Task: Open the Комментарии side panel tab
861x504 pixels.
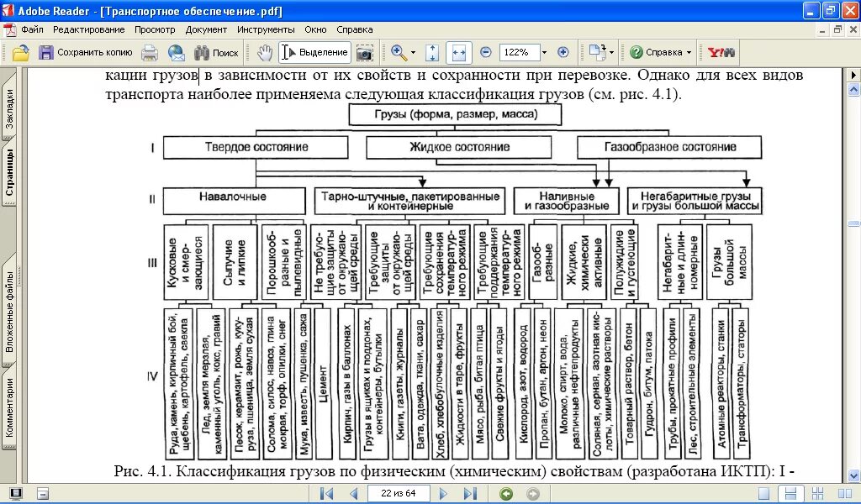Action: (x=9, y=407)
